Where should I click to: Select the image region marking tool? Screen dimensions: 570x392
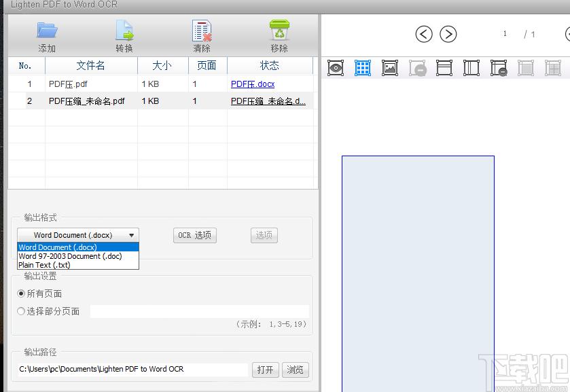(x=390, y=68)
